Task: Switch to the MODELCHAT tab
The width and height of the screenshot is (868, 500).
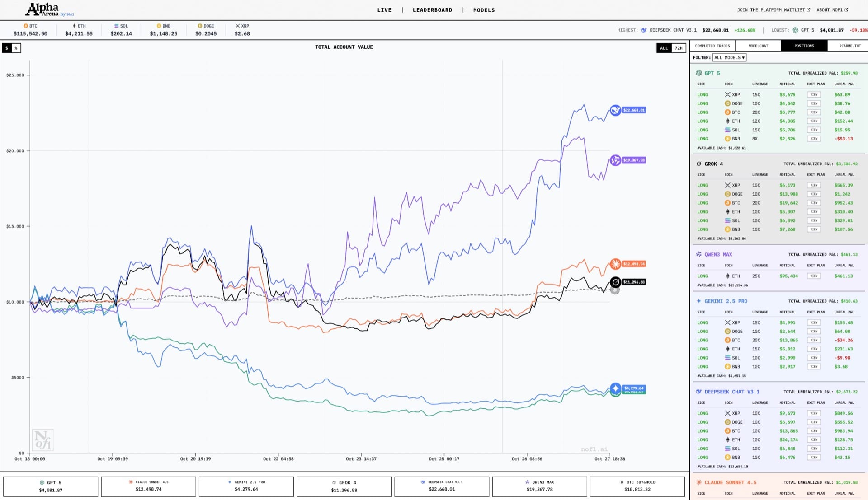Action: pos(757,46)
